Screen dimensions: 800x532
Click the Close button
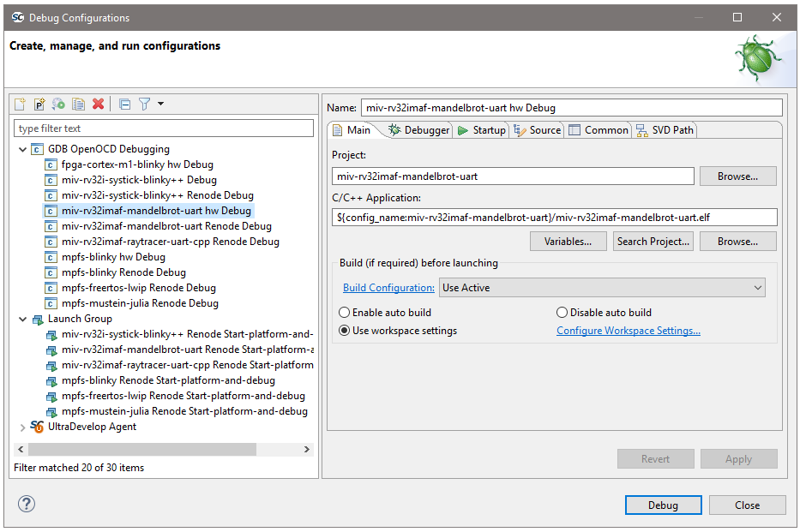click(x=748, y=505)
